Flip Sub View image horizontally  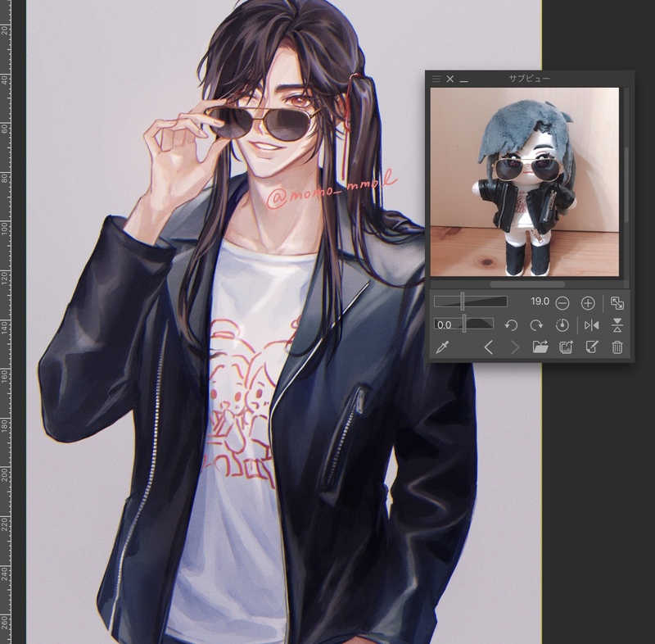[x=591, y=324]
